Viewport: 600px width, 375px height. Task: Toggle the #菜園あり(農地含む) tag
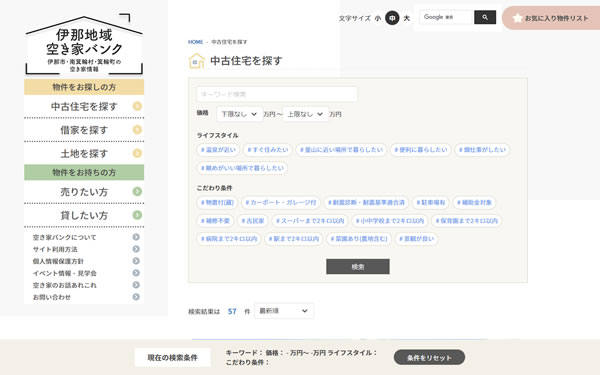click(x=359, y=239)
